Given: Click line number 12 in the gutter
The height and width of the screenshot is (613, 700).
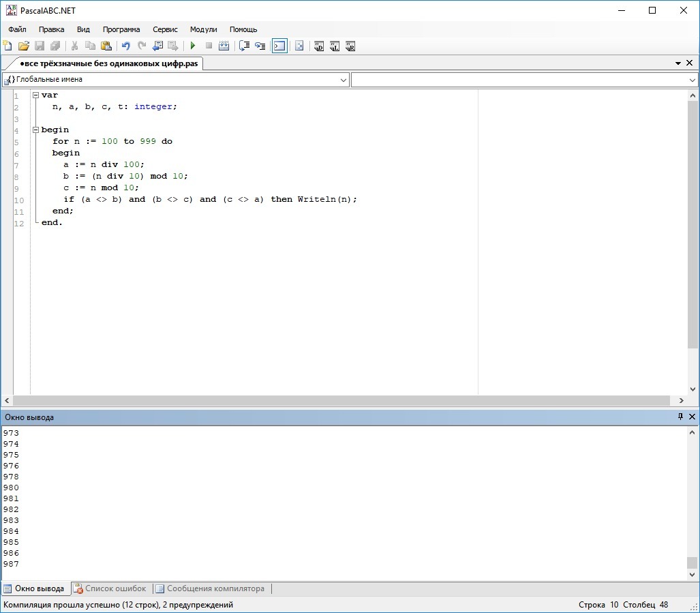Looking at the screenshot, I should pyautogui.click(x=19, y=223).
